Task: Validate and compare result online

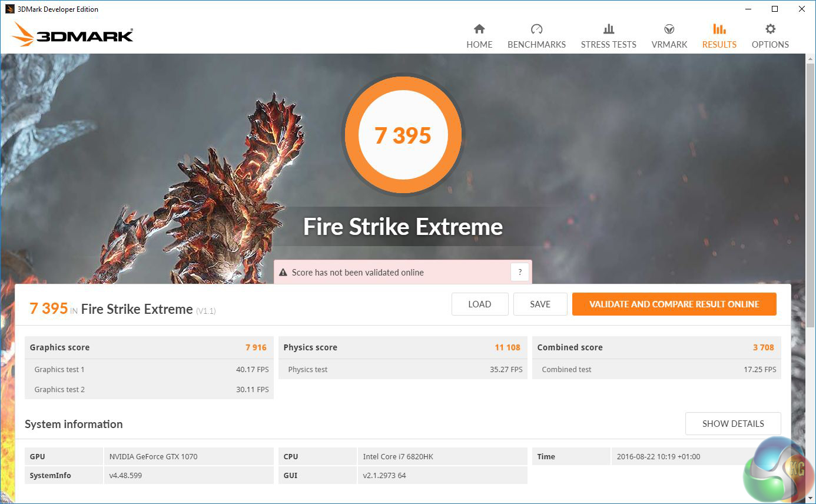Action: [674, 304]
